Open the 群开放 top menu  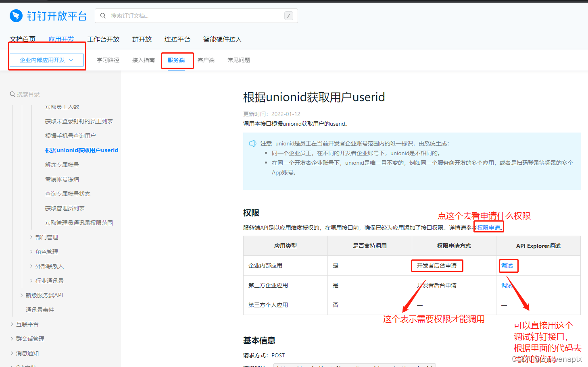point(142,39)
